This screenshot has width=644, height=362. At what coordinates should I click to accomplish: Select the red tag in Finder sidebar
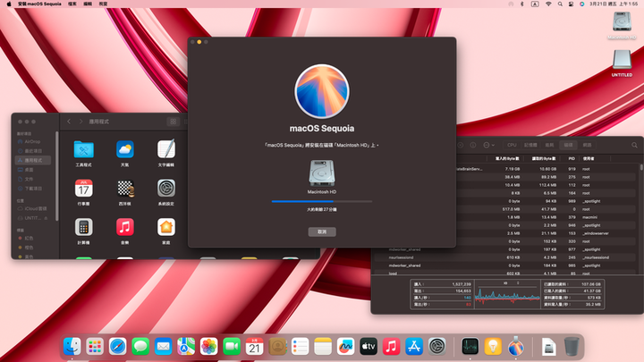(x=33, y=238)
